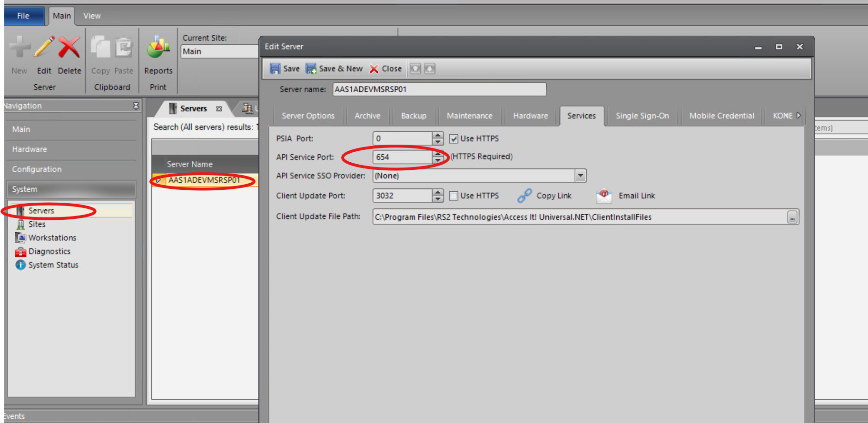Image resolution: width=868 pixels, height=423 pixels.
Task: Click the Server name input field
Action: (439, 89)
